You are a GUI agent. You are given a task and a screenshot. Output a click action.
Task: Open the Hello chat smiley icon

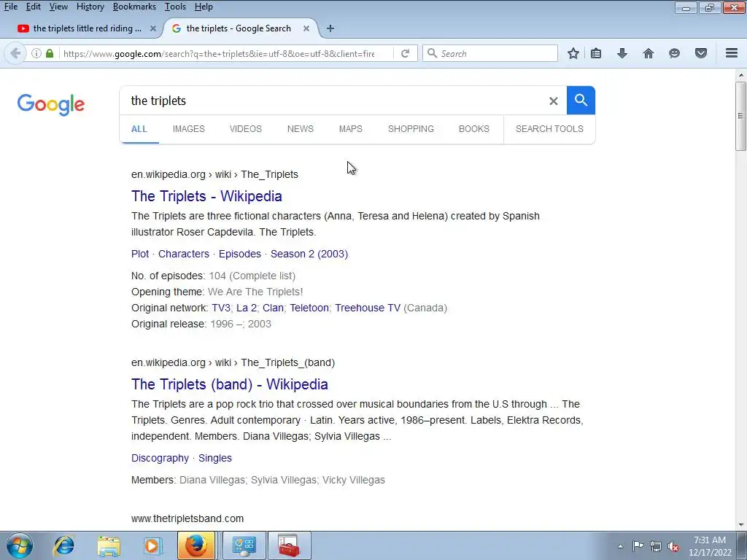[674, 53]
